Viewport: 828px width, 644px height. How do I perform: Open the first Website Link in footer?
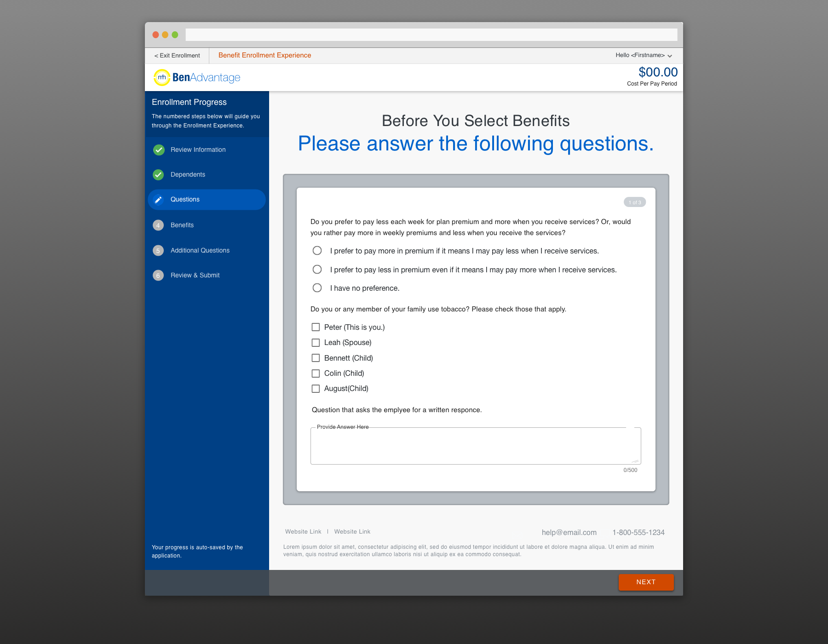coord(303,532)
